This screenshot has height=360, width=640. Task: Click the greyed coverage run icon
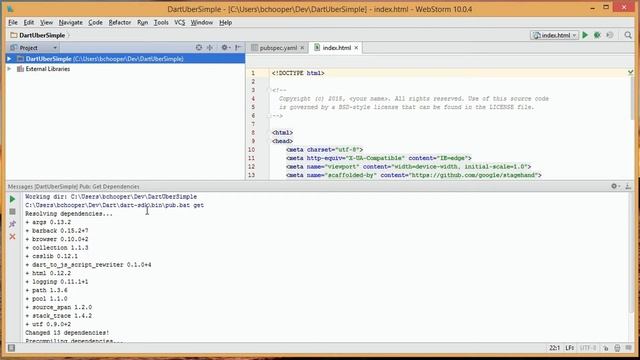609,35
